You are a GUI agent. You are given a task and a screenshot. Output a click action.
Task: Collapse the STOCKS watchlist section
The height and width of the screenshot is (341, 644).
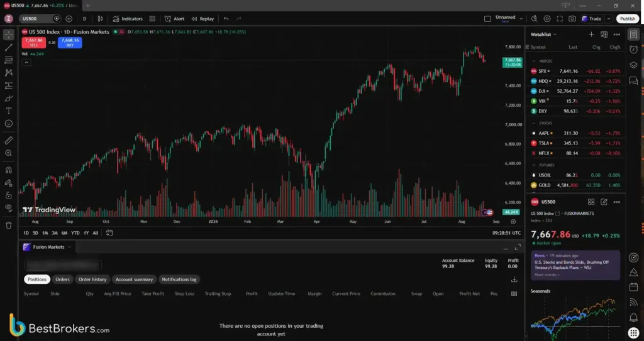(x=533, y=123)
